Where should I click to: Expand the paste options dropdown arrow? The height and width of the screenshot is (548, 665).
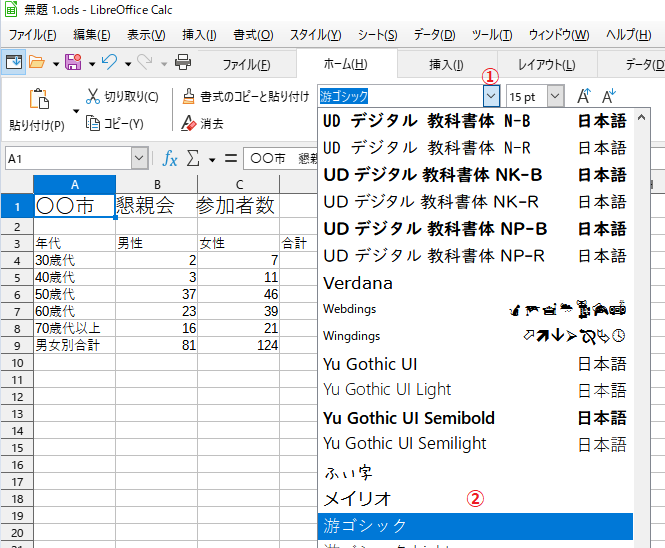click(x=76, y=111)
